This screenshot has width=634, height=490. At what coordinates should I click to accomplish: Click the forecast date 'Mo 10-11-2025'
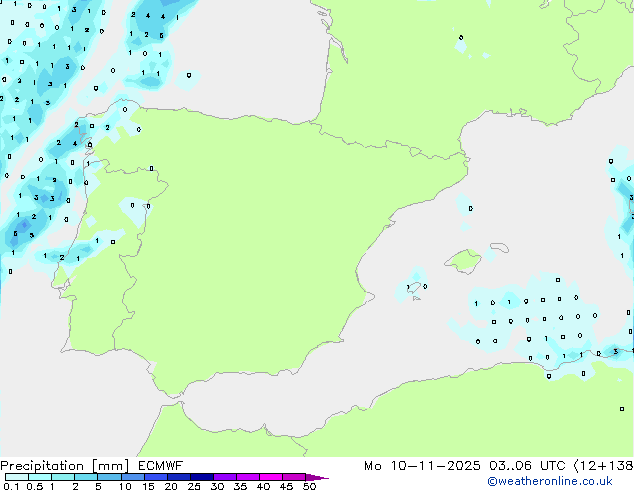point(422,466)
